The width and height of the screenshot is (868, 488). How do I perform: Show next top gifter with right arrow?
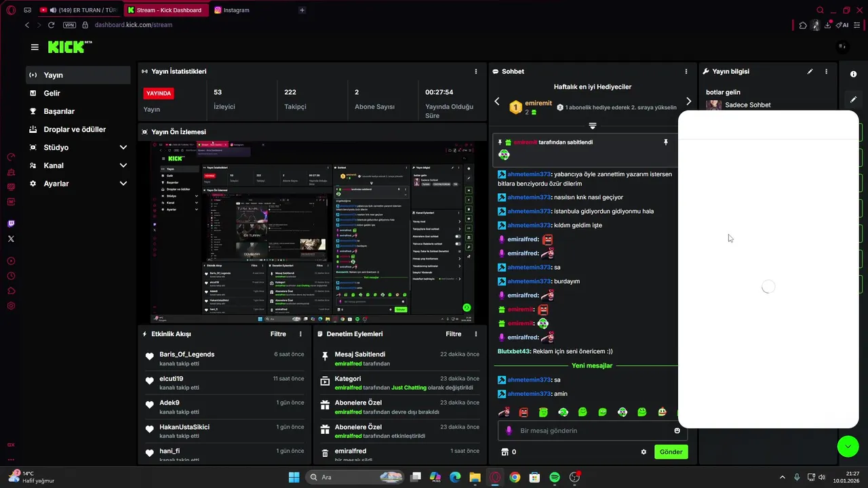688,102
